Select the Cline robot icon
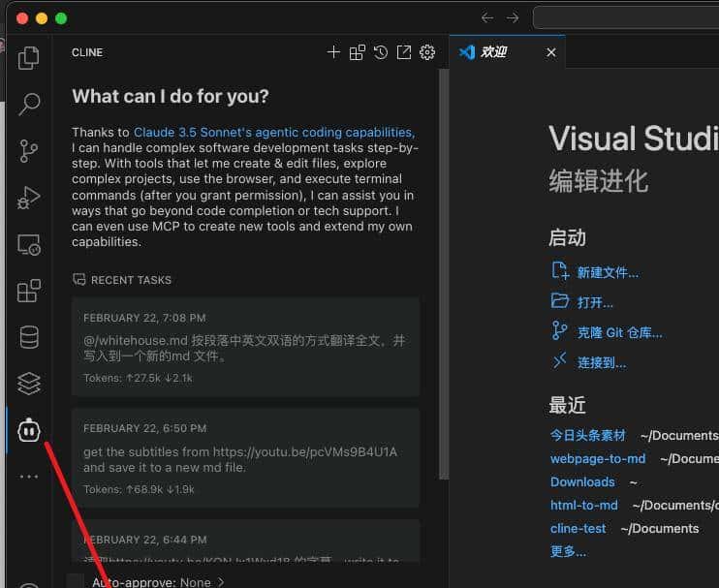Image resolution: width=719 pixels, height=588 pixels. click(29, 430)
